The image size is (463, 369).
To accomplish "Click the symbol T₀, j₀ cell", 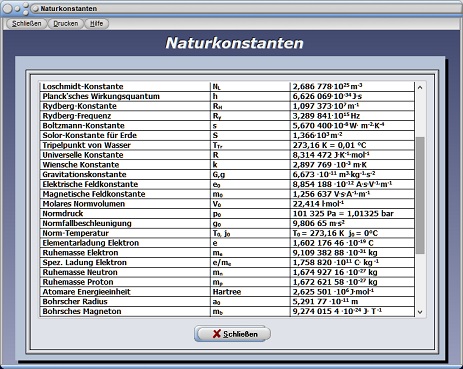I will 250,233.
